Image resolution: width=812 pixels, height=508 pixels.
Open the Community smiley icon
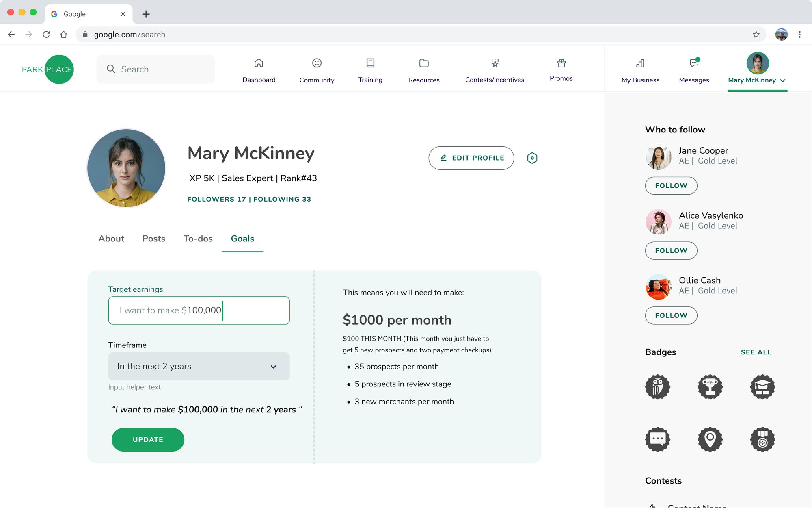(317, 63)
